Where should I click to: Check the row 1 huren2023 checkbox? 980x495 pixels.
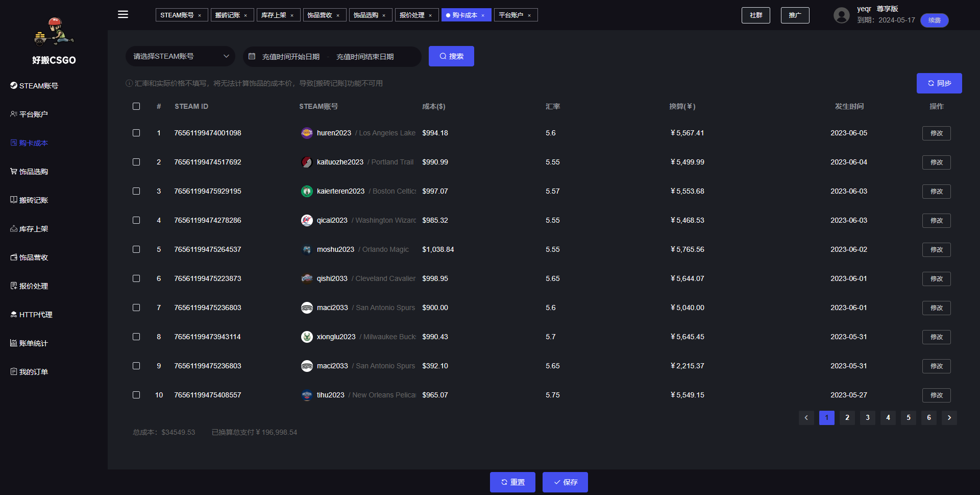coord(136,133)
